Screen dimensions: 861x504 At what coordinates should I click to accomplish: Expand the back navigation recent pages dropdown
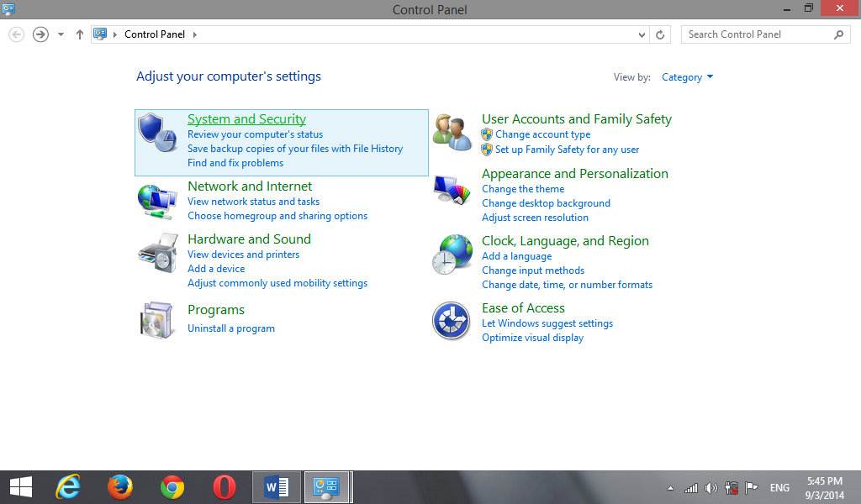[x=60, y=34]
